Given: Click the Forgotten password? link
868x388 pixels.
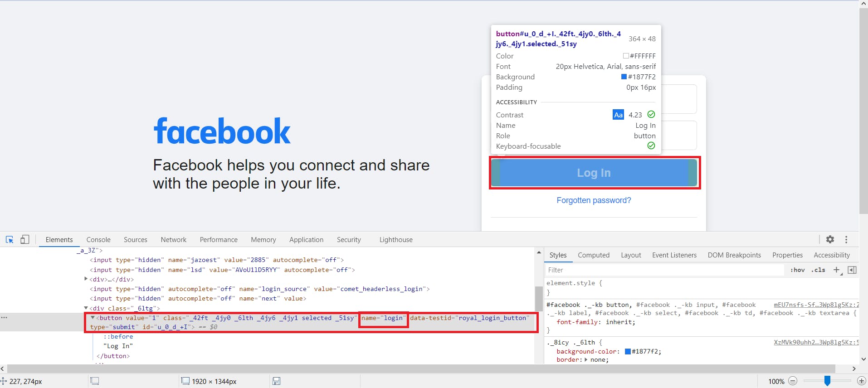Looking at the screenshot, I should (x=594, y=200).
